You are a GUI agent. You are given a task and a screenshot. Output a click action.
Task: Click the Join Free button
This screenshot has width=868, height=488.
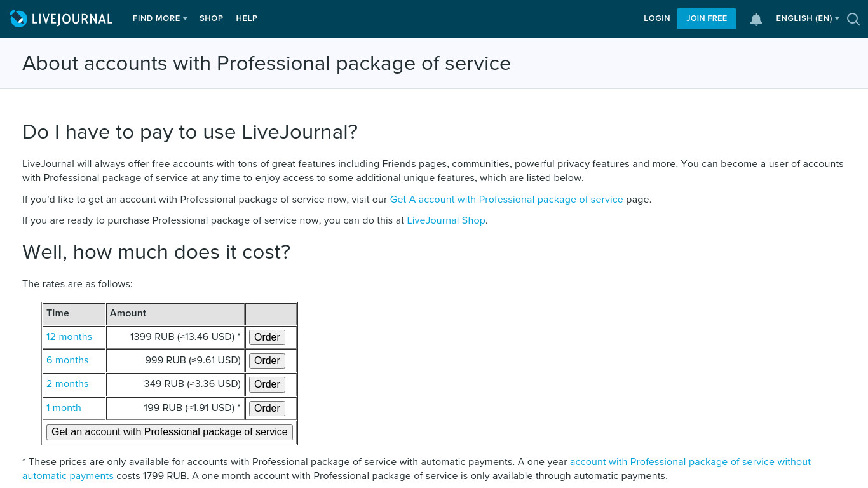[x=707, y=18]
